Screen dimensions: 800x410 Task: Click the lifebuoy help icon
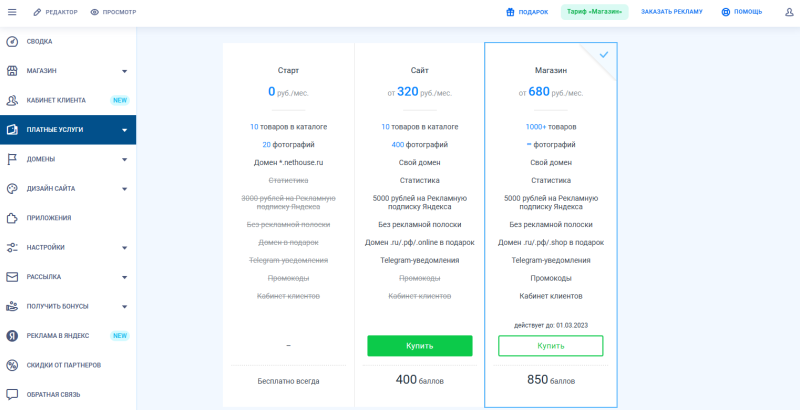click(726, 12)
